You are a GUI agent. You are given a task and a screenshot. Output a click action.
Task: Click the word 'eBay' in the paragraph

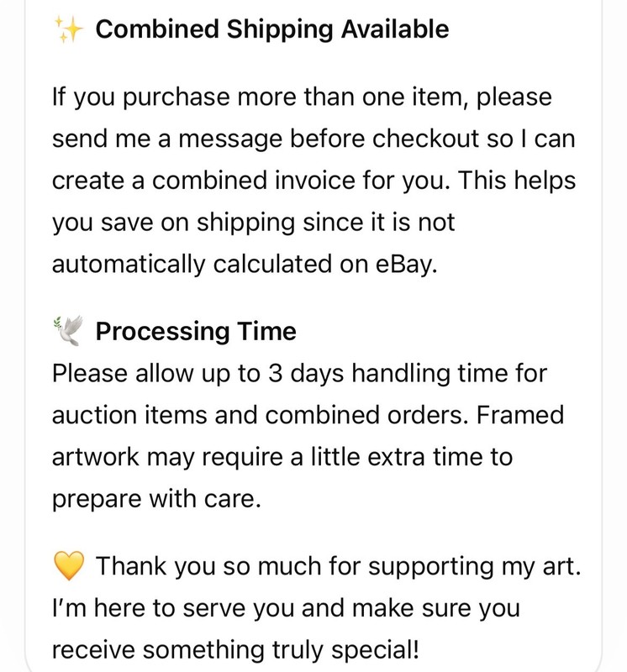[406, 264]
